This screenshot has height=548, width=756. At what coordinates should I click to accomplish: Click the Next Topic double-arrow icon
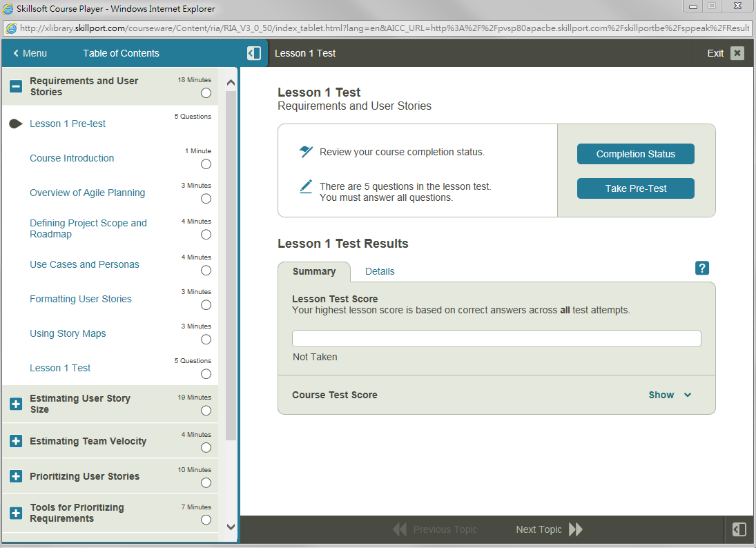click(575, 529)
